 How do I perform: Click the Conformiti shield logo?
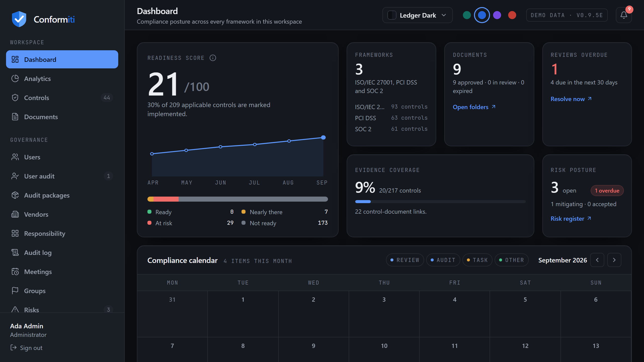pos(19,19)
